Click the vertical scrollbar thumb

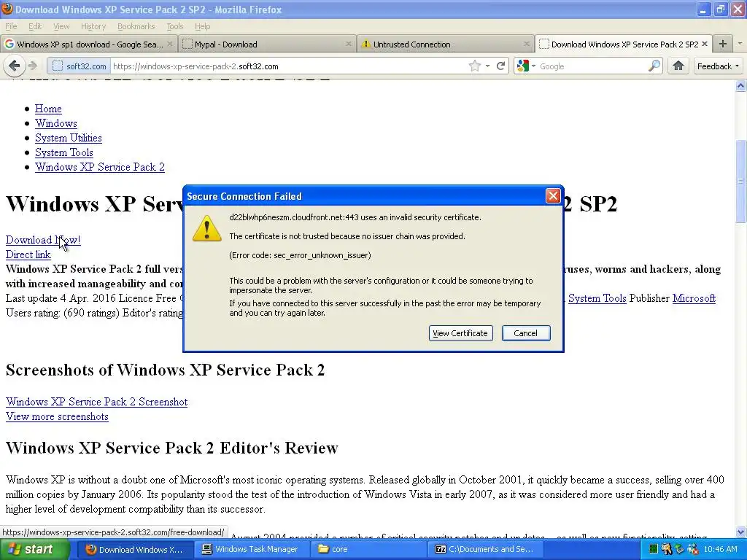(x=741, y=181)
